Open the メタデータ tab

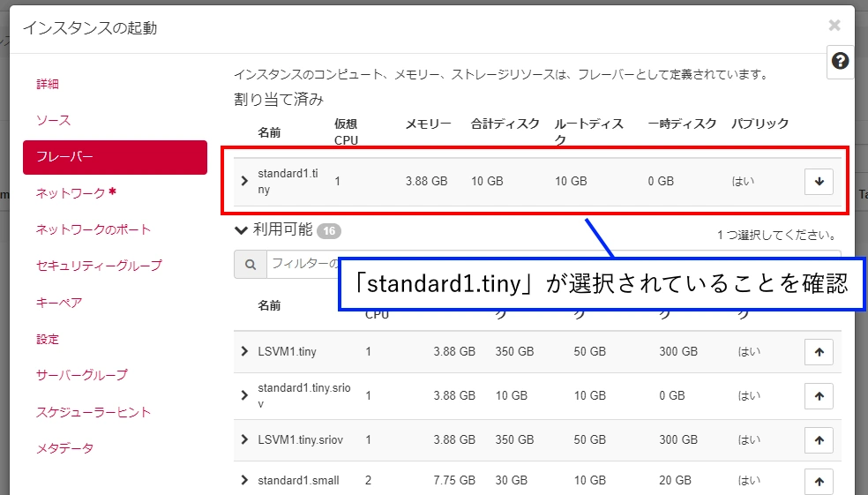pos(64,448)
